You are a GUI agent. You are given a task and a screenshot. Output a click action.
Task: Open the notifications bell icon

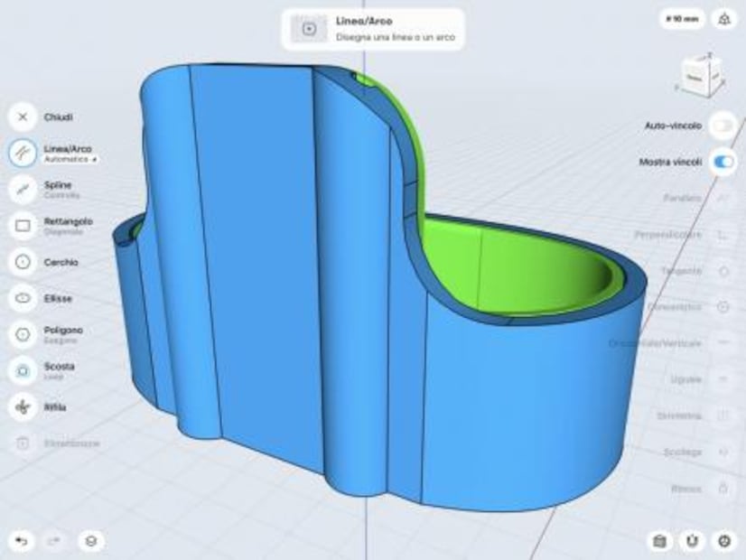(723, 17)
